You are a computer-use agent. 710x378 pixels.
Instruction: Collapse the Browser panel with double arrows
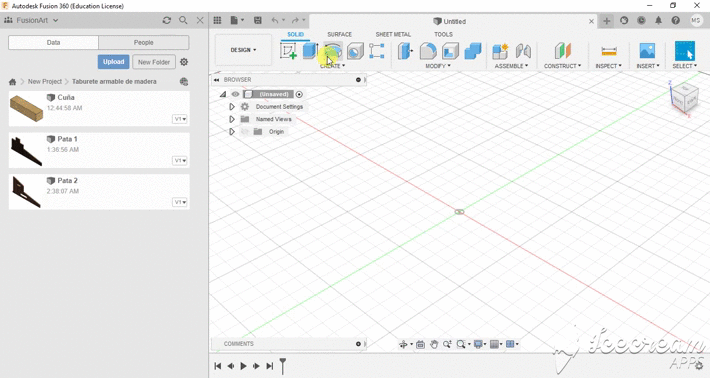coord(216,80)
